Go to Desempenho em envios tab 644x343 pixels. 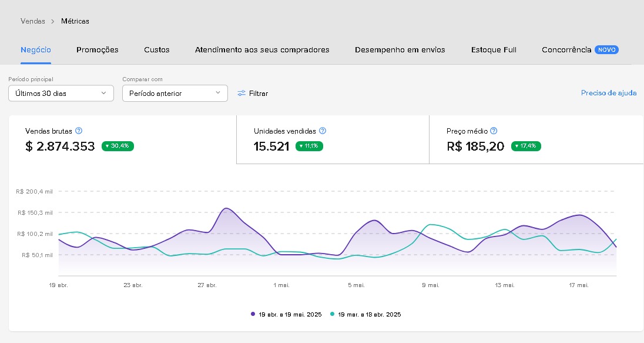pos(400,50)
